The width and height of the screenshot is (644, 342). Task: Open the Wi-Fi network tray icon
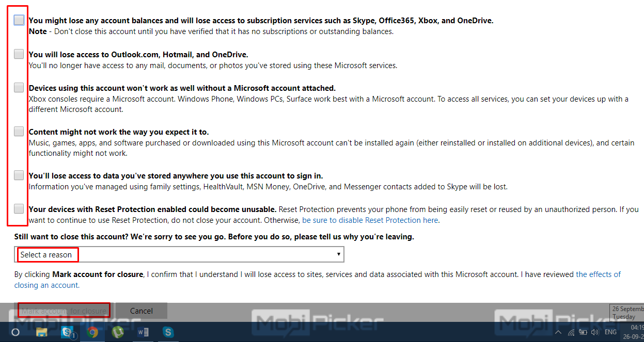(x=571, y=332)
